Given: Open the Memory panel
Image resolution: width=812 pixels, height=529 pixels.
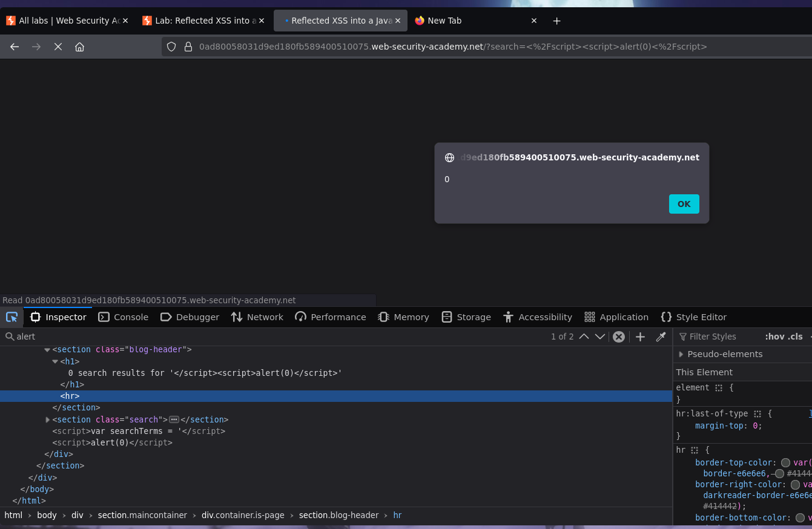Looking at the screenshot, I should [403, 317].
